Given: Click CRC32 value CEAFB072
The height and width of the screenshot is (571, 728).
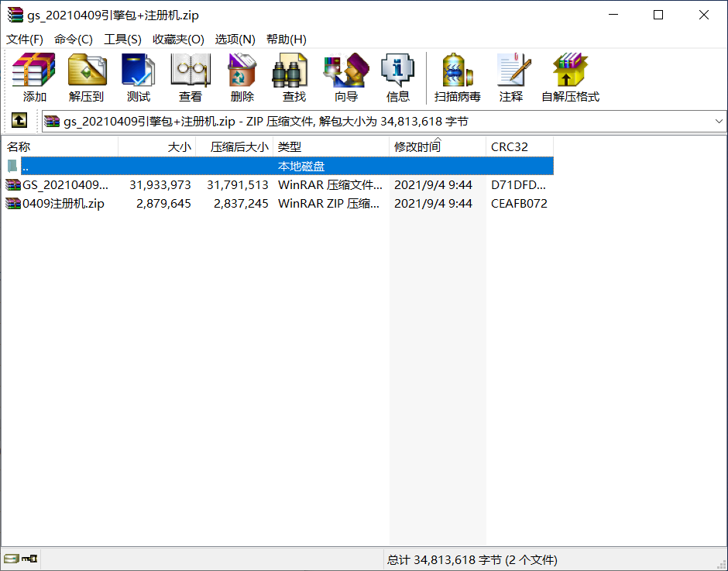Looking at the screenshot, I should tap(519, 204).
